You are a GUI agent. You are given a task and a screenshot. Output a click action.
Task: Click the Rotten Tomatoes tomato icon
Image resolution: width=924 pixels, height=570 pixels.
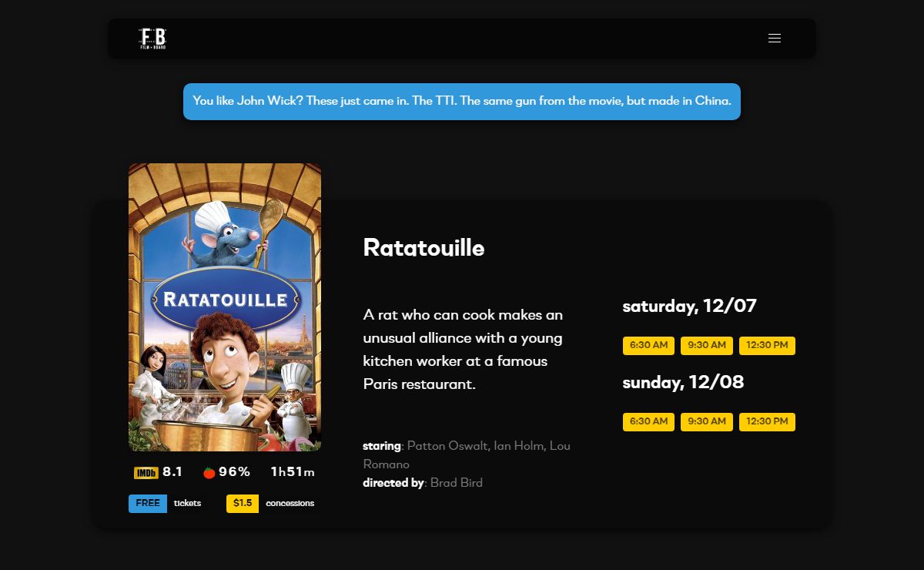209,473
